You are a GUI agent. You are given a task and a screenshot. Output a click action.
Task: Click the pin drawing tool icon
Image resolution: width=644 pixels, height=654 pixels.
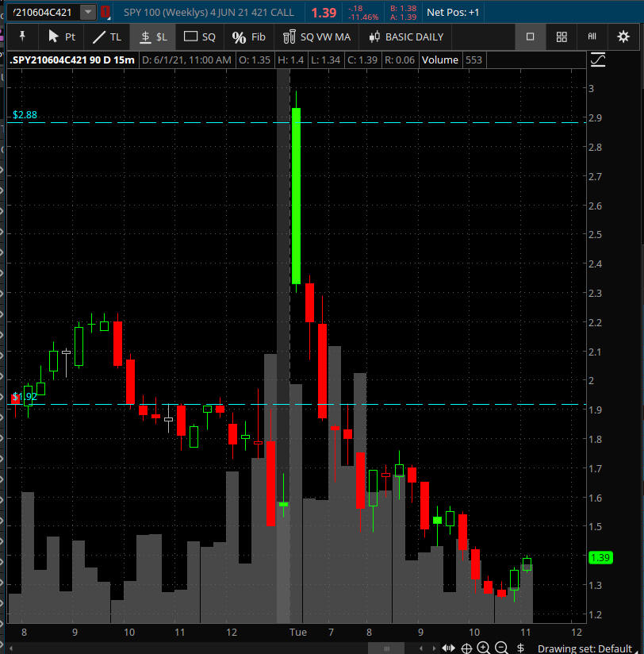(22, 37)
